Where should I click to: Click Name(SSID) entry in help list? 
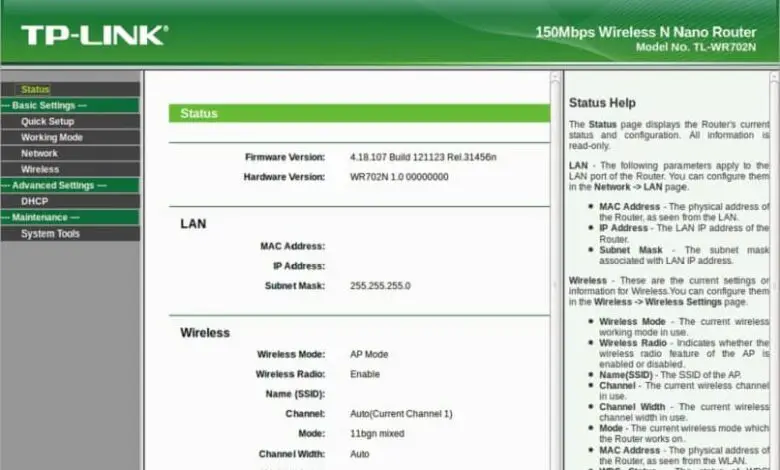(626, 375)
